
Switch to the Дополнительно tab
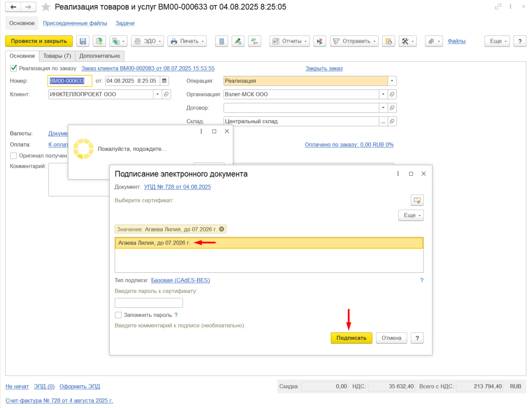pos(100,56)
